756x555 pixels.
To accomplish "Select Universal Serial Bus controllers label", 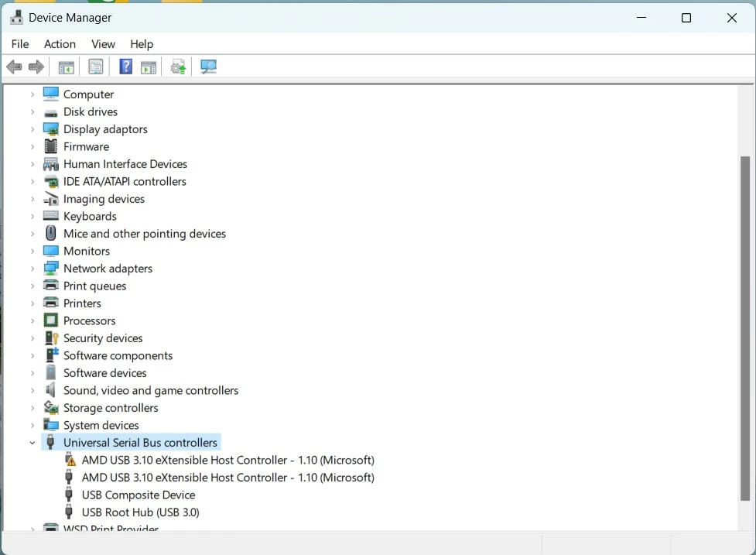I will (140, 443).
